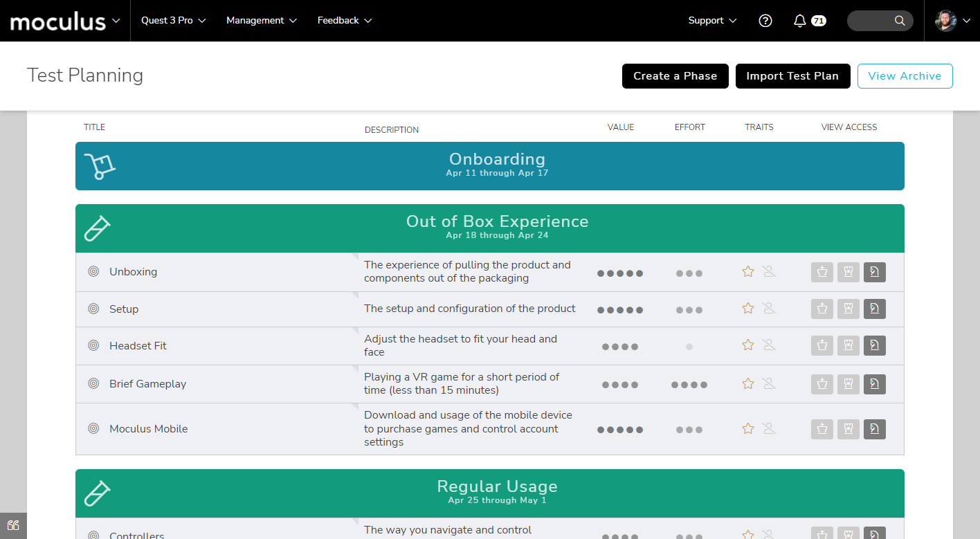Click the Onboarding phase cart icon

[99, 167]
